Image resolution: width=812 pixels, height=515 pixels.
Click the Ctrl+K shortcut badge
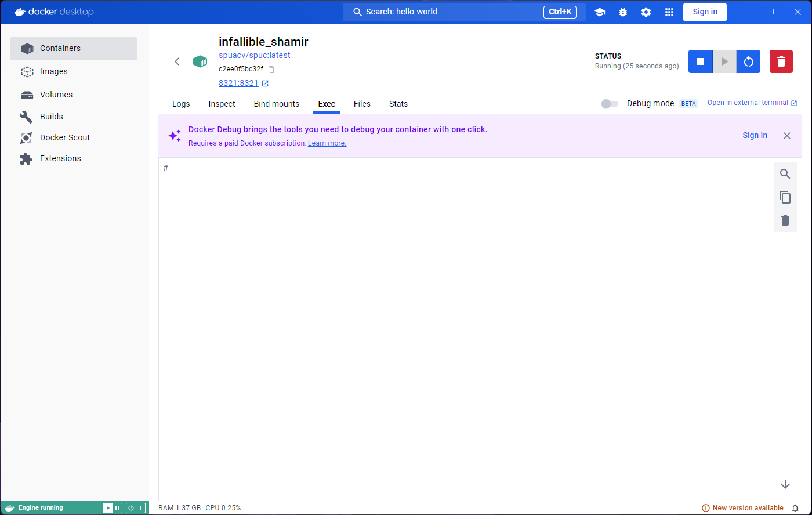560,12
